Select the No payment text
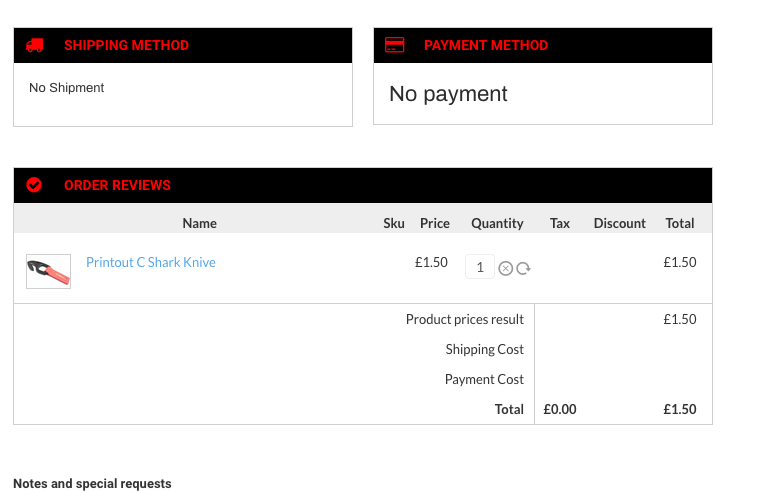The height and width of the screenshot is (491, 757). 448,94
